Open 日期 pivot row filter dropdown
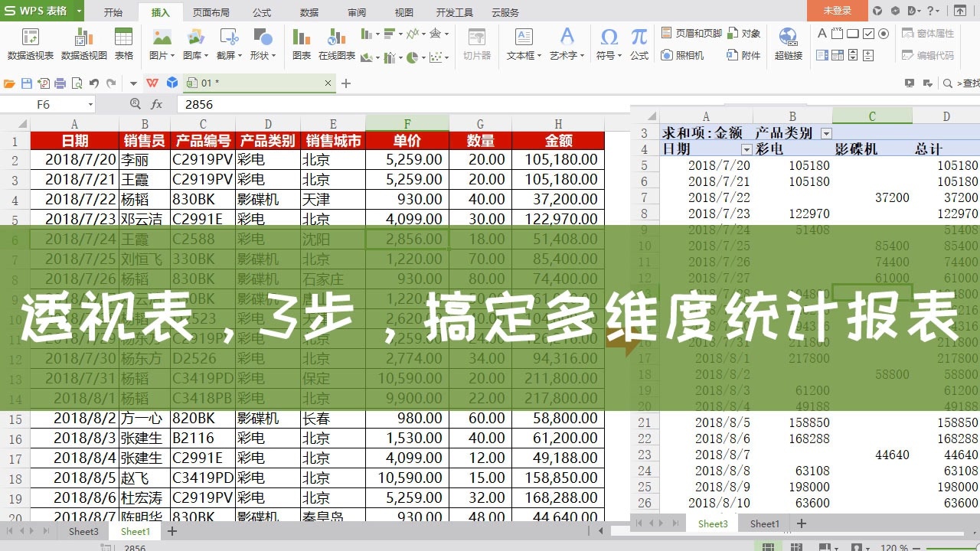Image resolution: width=980 pixels, height=551 pixels. [747, 149]
